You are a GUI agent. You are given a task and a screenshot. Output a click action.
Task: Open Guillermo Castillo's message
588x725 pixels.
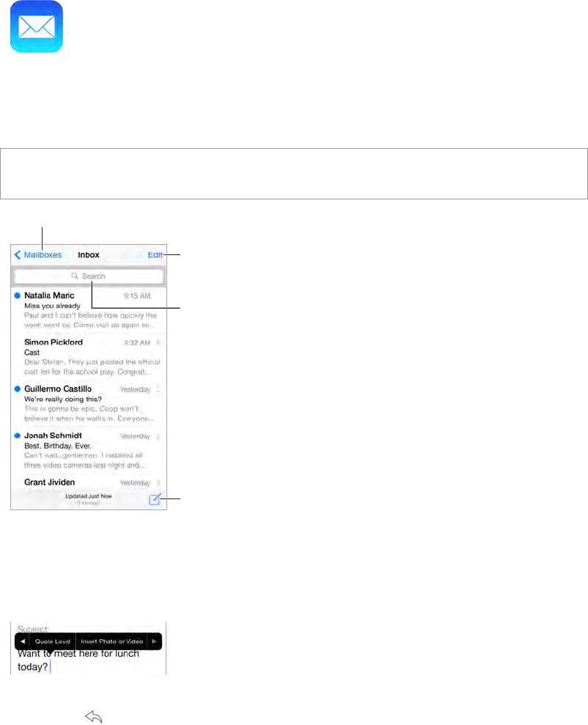click(x=88, y=403)
